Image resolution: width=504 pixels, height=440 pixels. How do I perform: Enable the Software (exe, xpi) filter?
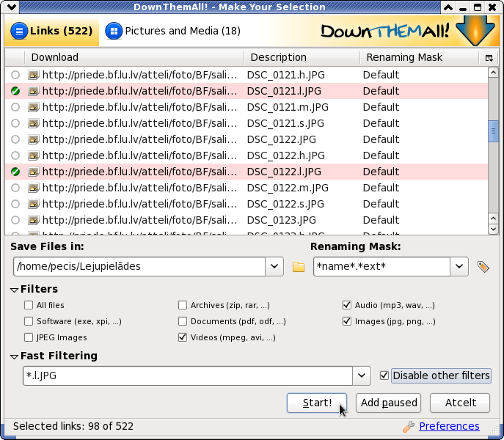click(x=29, y=321)
